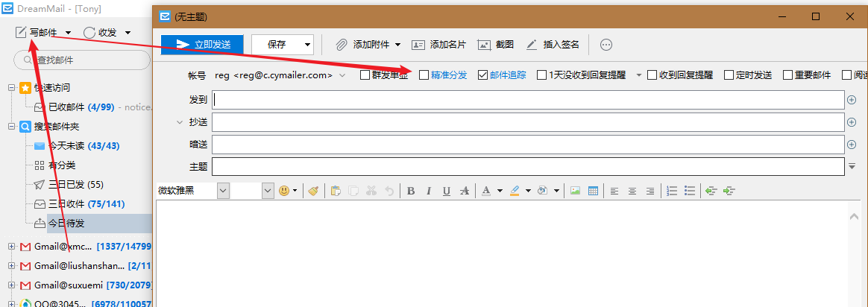Open the 微软雅黑 font dropdown
868x307 pixels.
(224, 191)
